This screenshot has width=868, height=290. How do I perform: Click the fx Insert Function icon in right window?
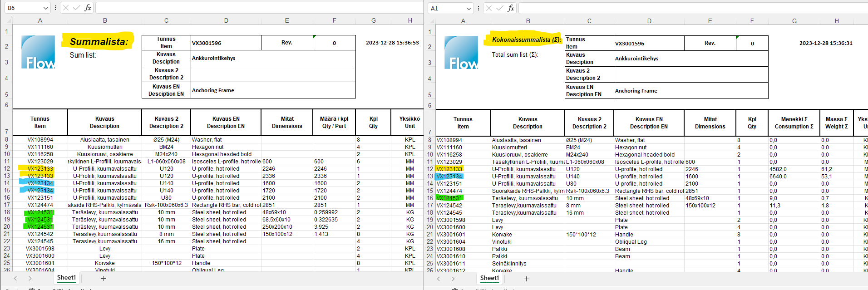pyautogui.click(x=511, y=8)
